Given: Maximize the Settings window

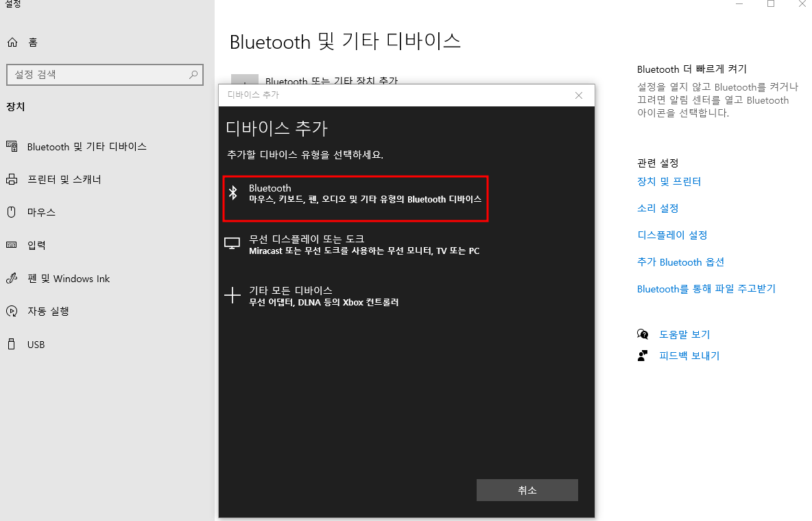Looking at the screenshot, I should point(771,4).
